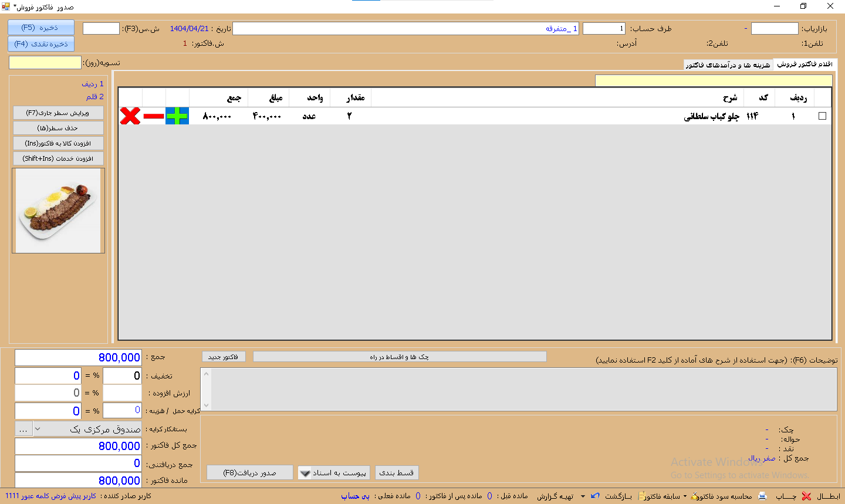845x504 pixels.
Task: Open invoice profit calculation (محاسبه سود فاکتور)
Action: [x=722, y=496]
